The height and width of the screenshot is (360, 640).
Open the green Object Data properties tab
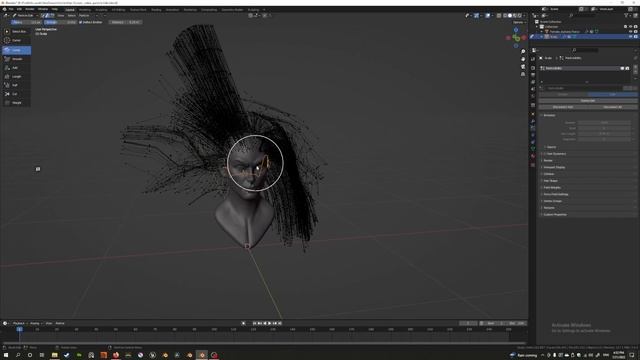pos(533,149)
